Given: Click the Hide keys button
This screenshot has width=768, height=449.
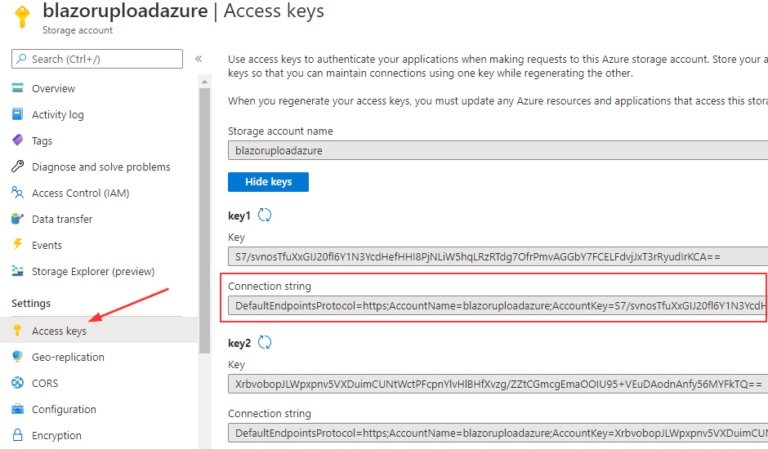Looking at the screenshot, I should tap(268, 182).
